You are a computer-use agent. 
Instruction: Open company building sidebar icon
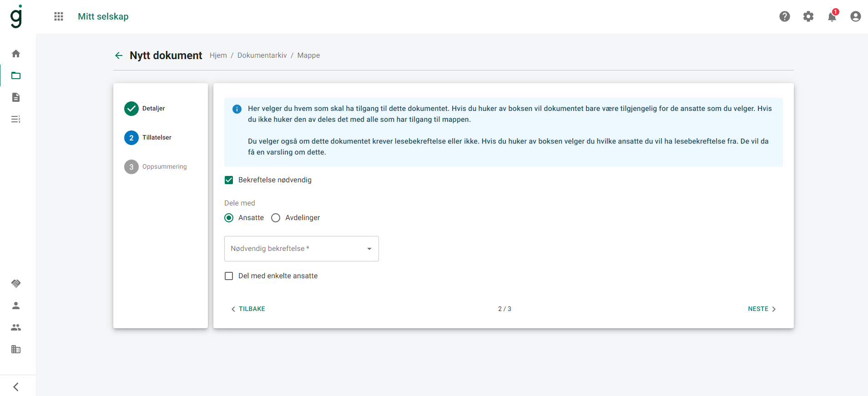click(x=16, y=349)
